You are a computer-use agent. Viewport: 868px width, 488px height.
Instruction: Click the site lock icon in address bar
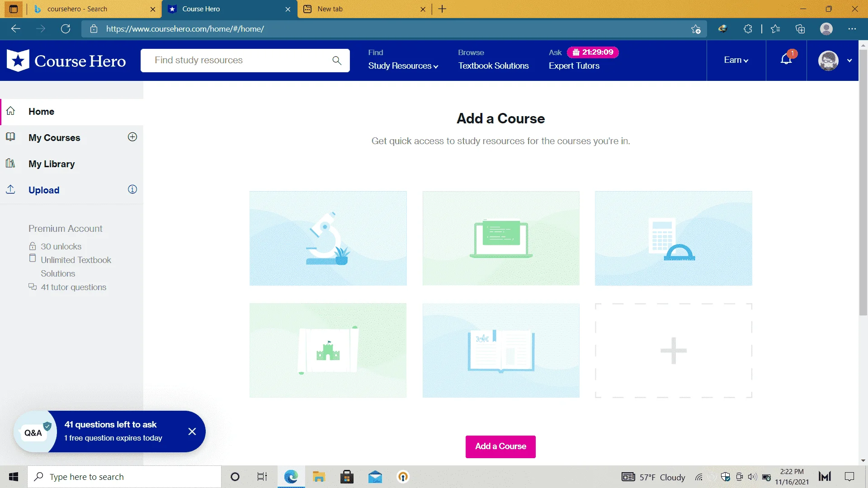click(x=94, y=29)
